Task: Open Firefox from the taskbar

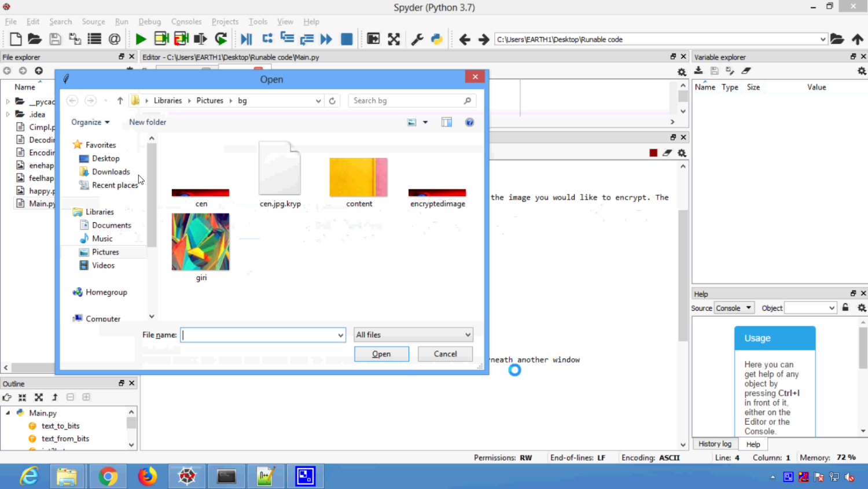Action: tap(147, 476)
